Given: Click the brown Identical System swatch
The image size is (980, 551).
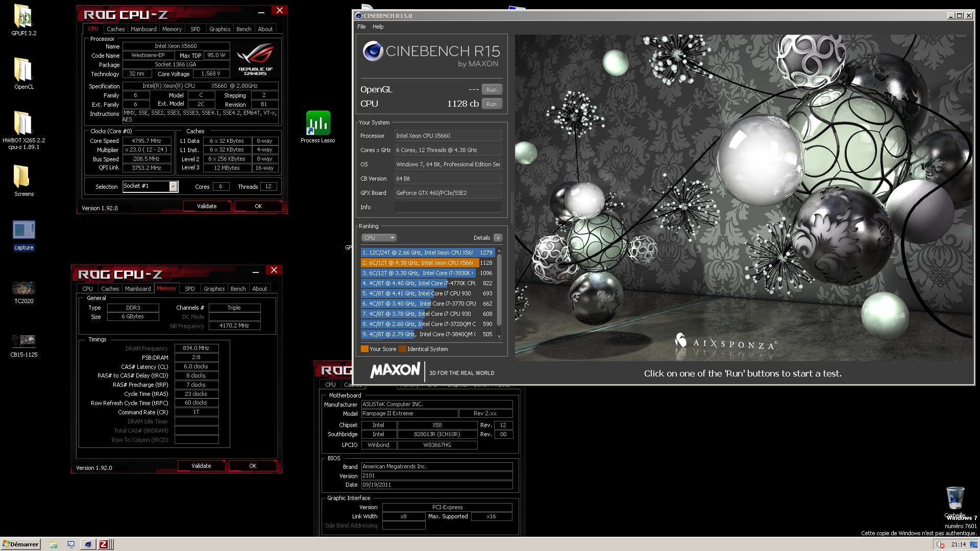Looking at the screenshot, I should click(x=402, y=349).
